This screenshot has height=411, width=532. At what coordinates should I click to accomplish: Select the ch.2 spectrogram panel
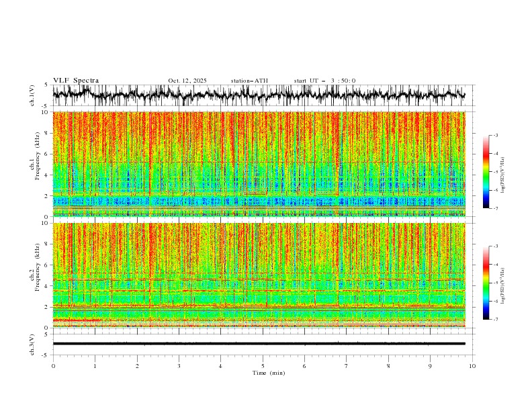(x=263, y=275)
